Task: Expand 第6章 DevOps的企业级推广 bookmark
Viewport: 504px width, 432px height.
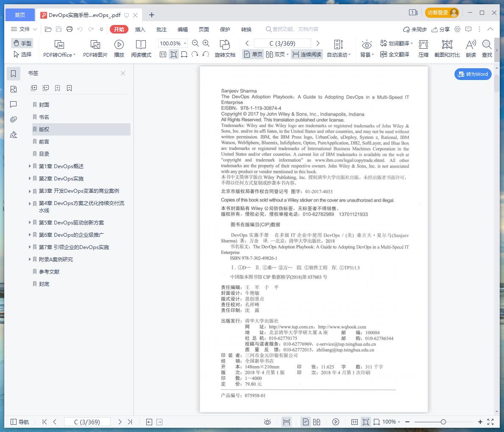Action: pos(30,235)
